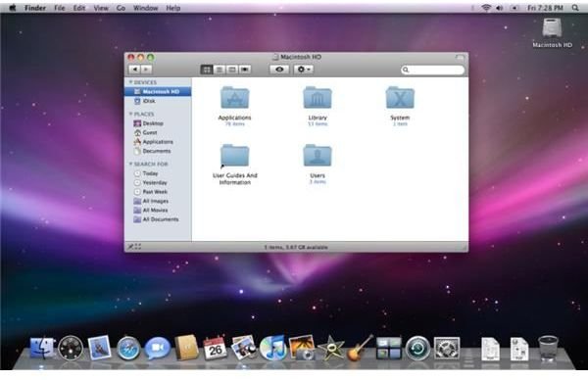The width and height of the screenshot is (588, 380).
Task: Open Finder from the Dock
Action: (41, 348)
